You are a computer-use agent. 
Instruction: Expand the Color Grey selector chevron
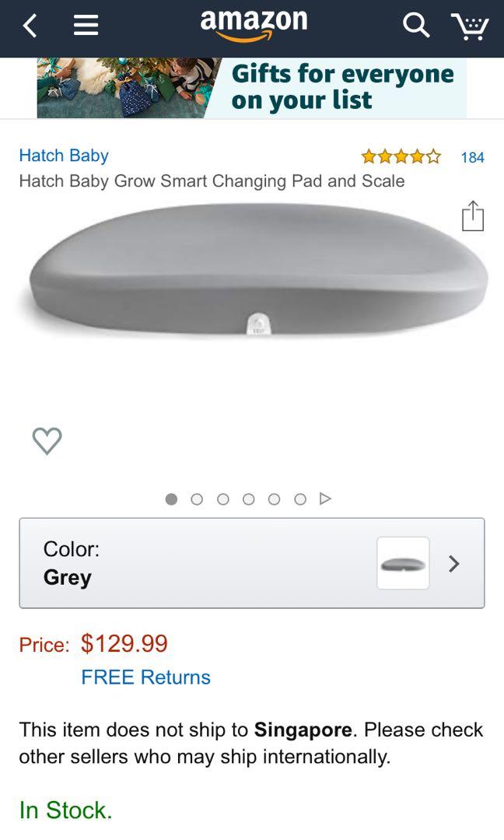454,564
